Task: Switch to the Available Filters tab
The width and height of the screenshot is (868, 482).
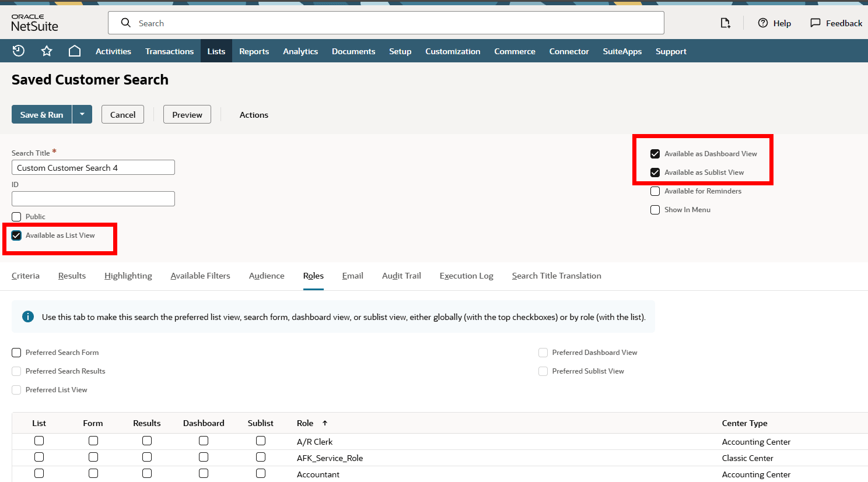Action: point(200,276)
